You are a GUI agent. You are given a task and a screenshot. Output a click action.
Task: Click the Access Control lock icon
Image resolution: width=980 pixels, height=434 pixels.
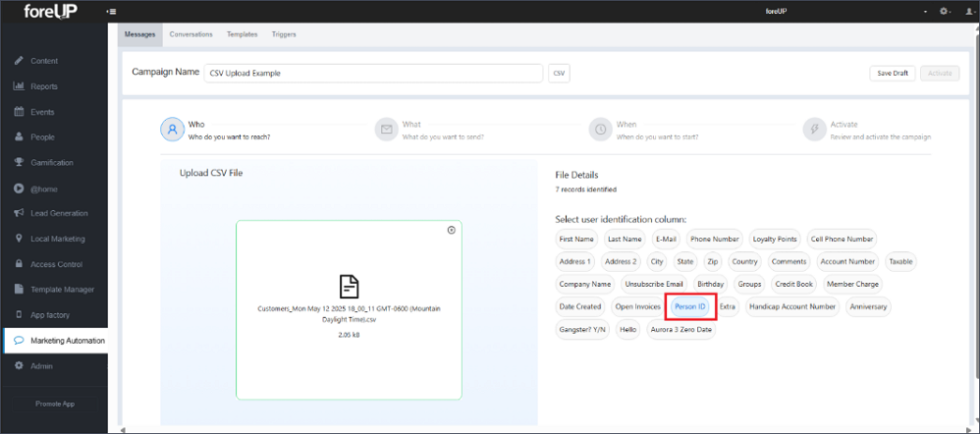[19, 264]
